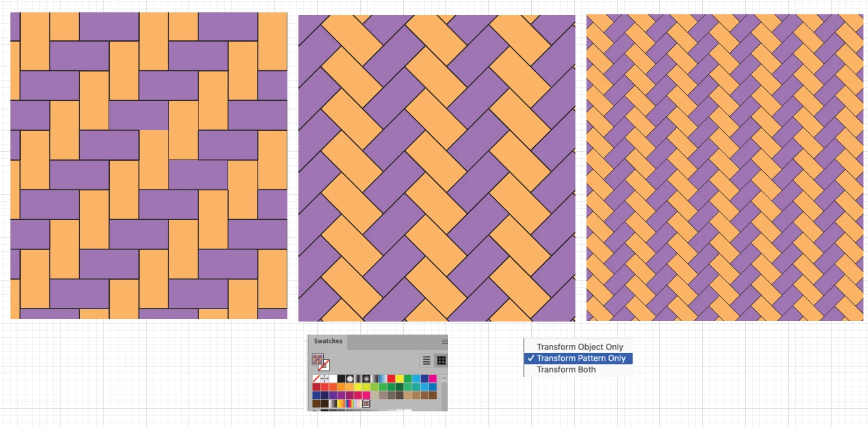Viewport: 868px width, 427px height.
Task: Select the yellow-to-orange gradient swatch
Action: click(x=341, y=404)
